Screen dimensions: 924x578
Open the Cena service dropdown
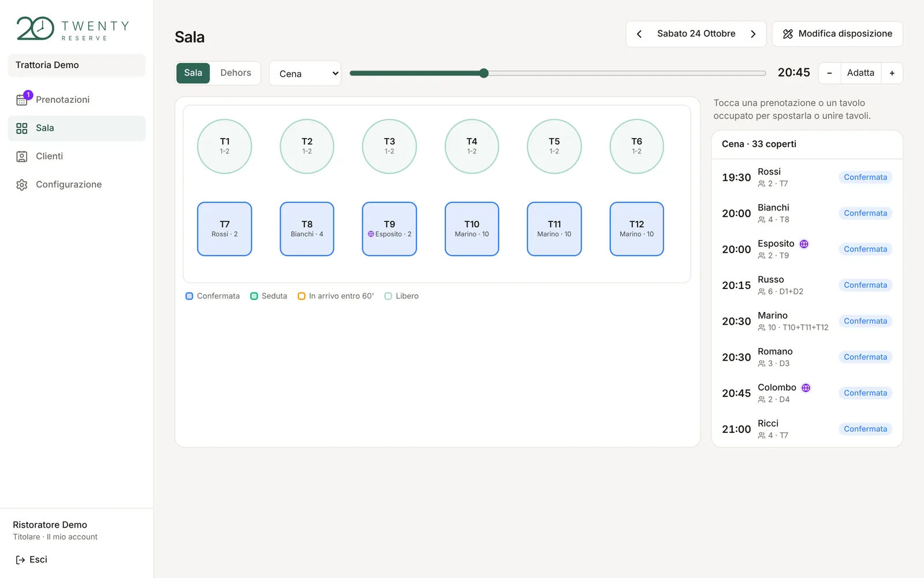[x=305, y=73]
